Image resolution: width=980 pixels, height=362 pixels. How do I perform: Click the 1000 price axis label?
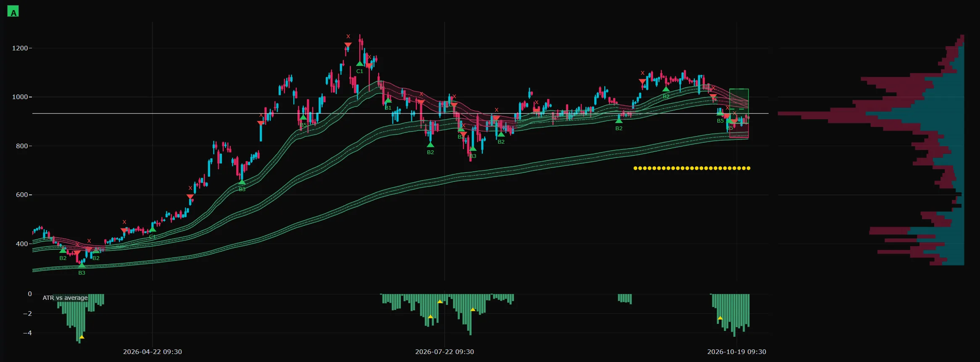click(x=20, y=97)
